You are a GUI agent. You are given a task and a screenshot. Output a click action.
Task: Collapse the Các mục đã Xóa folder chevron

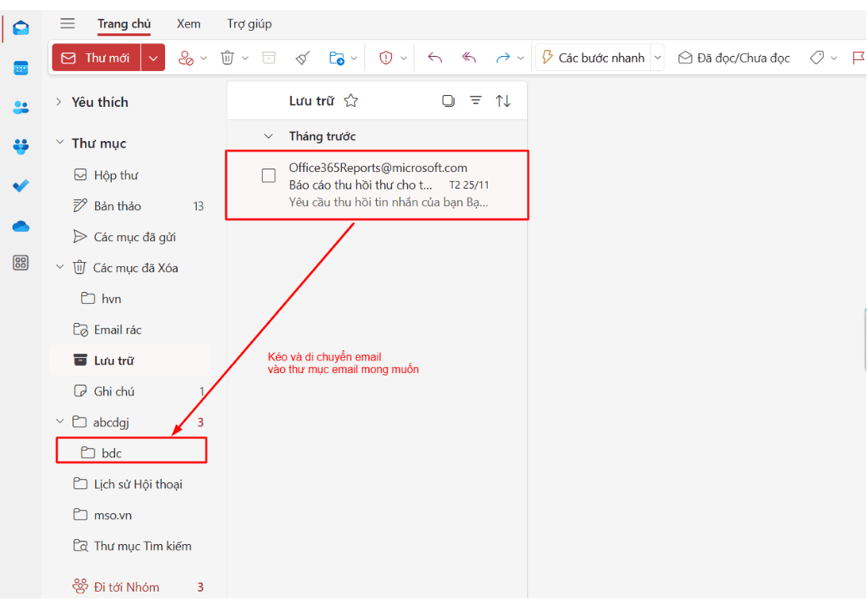(60, 267)
